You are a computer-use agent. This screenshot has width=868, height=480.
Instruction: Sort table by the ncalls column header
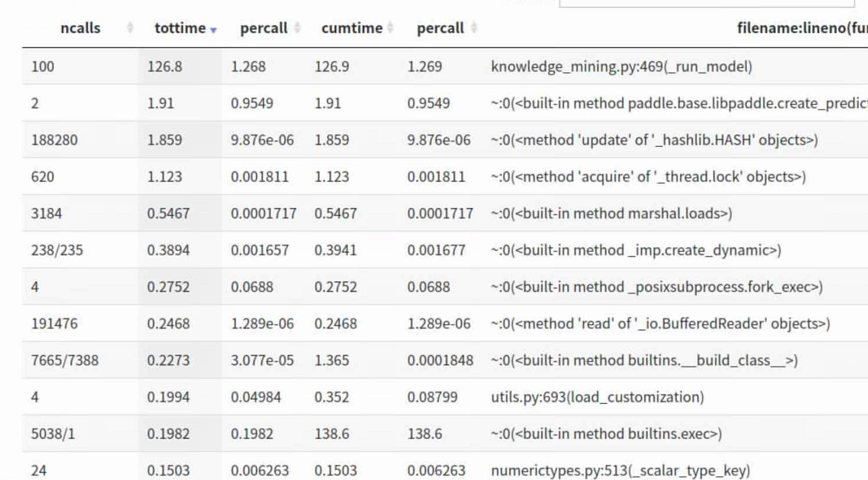(80, 28)
